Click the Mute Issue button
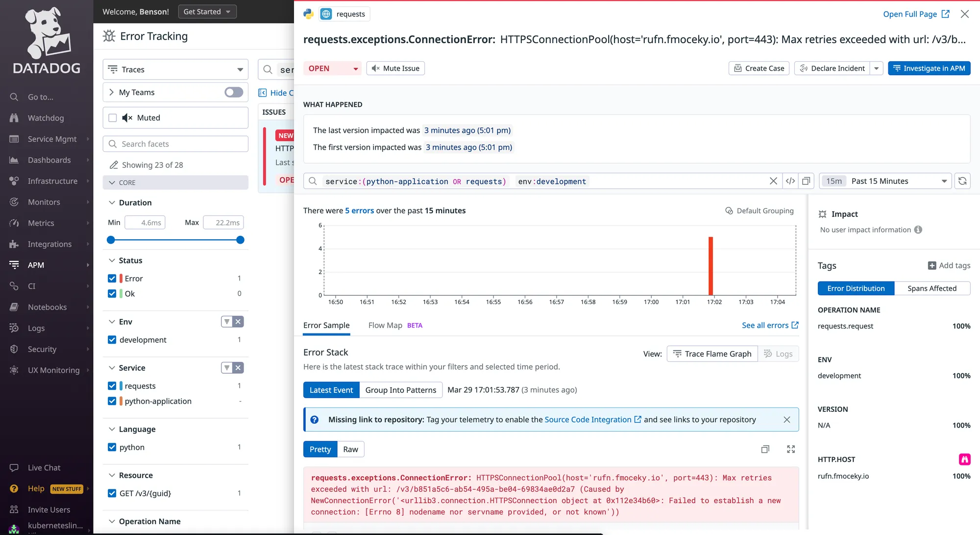The height and width of the screenshot is (535, 980). click(395, 68)
